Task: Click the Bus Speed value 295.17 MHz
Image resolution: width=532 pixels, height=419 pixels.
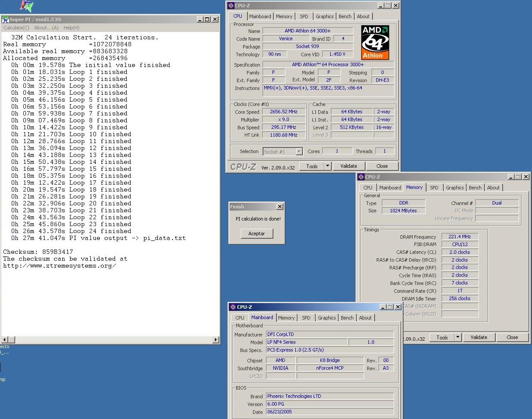Action: (x=283, y=127)
